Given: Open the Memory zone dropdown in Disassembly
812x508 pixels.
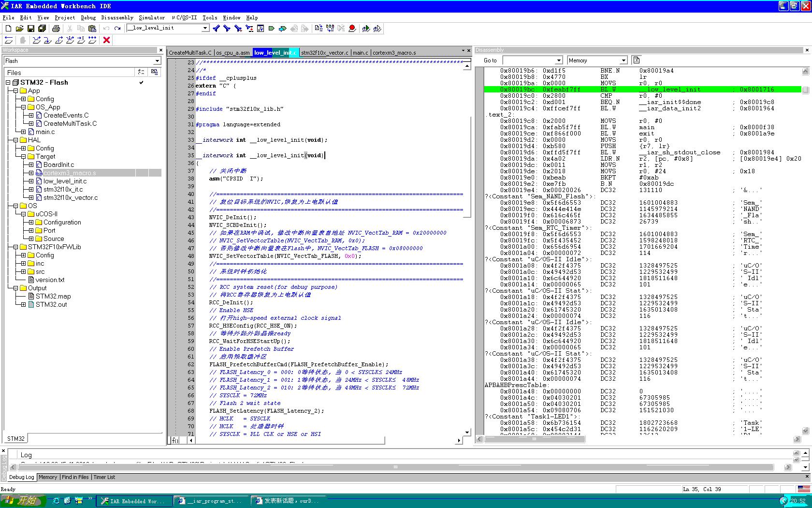Looking at the screenshot, I should pyautogui.click(x=623, y=60).
